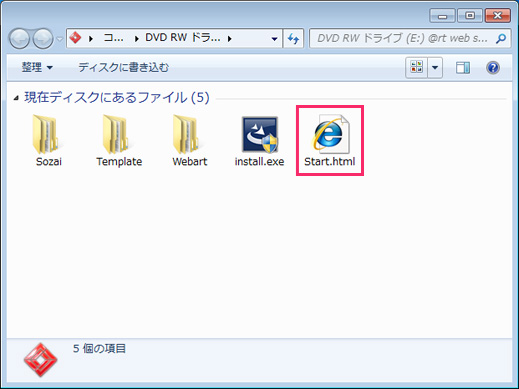This screenshot has height=389, width=519.
Task: Click the Template folder name label
Action: tap(119, 162)
